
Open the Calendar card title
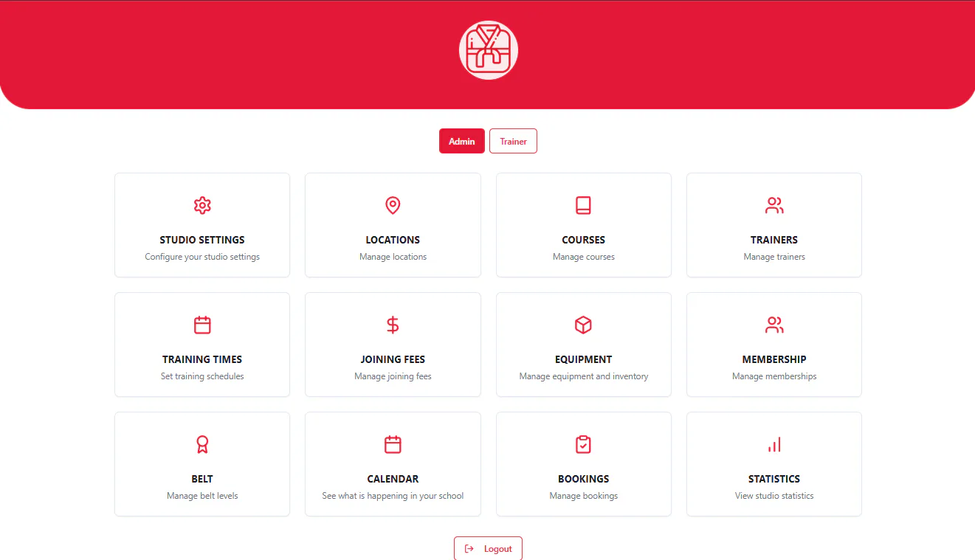point(393,479)
